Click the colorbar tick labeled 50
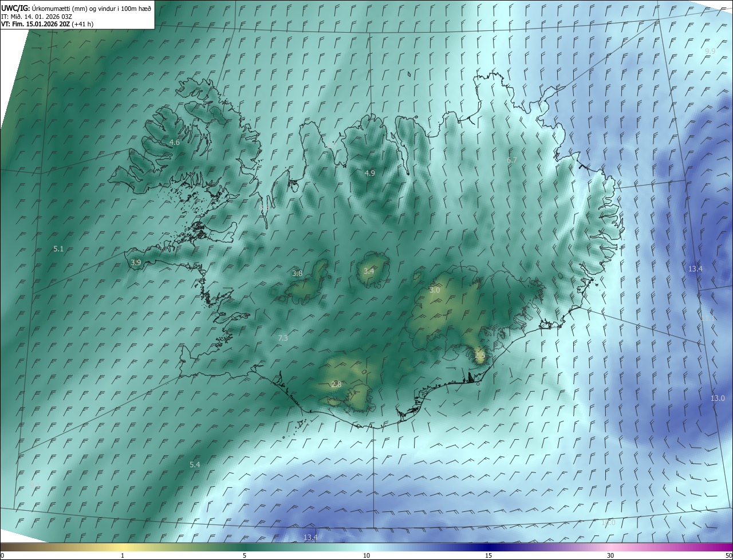 (728, 555)
